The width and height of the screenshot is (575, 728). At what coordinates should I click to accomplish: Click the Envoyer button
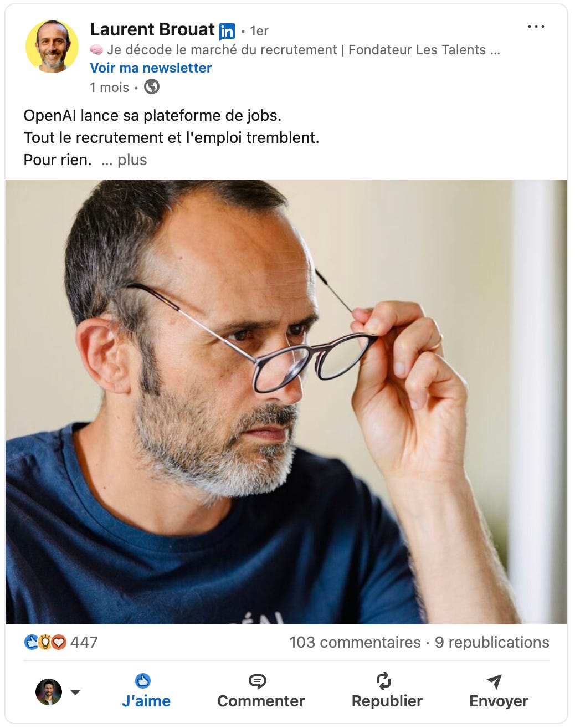click(499, 690)
